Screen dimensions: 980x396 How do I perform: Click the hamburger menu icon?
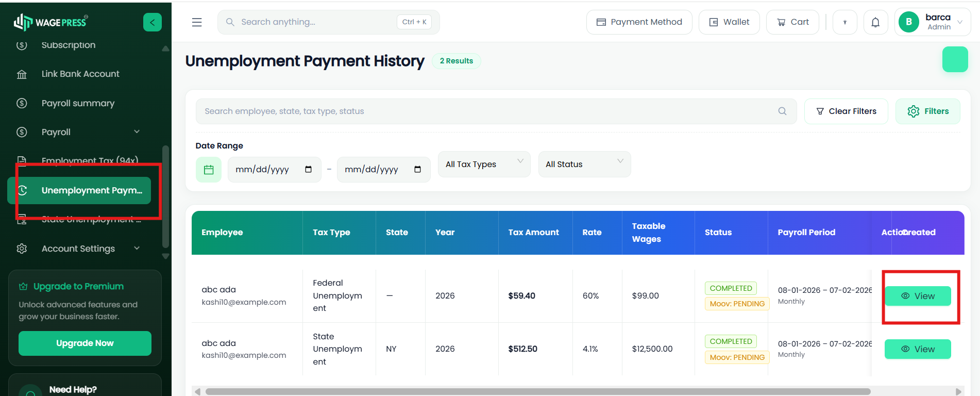tap(197, 22)
